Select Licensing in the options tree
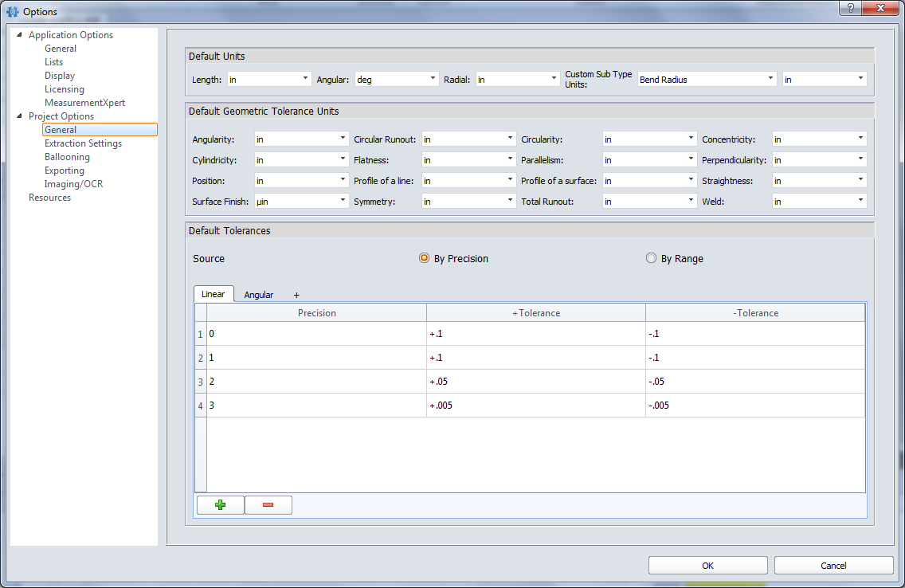This screenshot has height=588, width=905. (65, 89)
